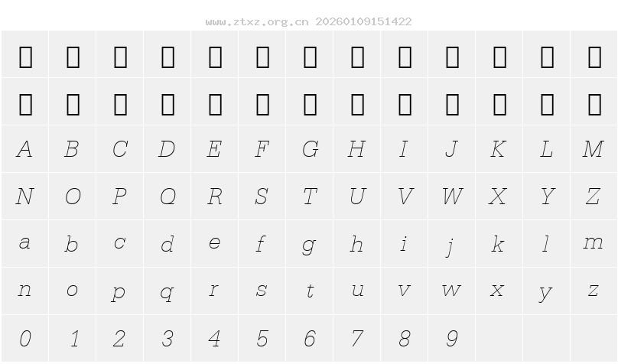Select the lowercase a glyph cell
Image resolution: width=618 pixels, height=364 pixels.
pos(24,243)
